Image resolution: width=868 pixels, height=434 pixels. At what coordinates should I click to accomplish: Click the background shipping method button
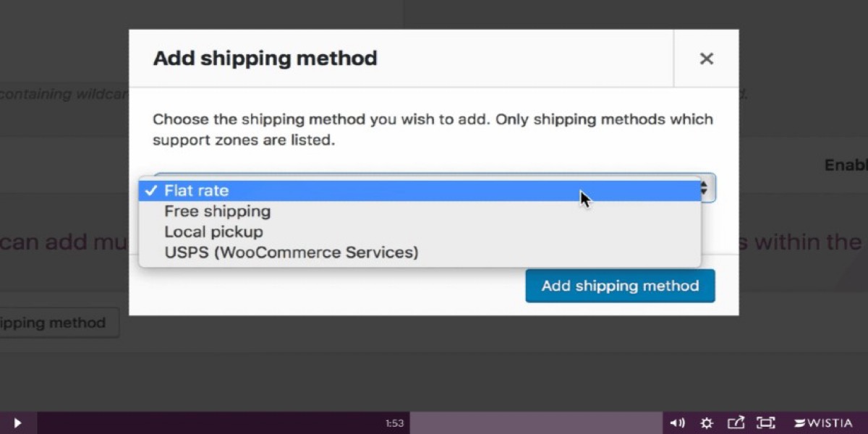coord(58,323)
